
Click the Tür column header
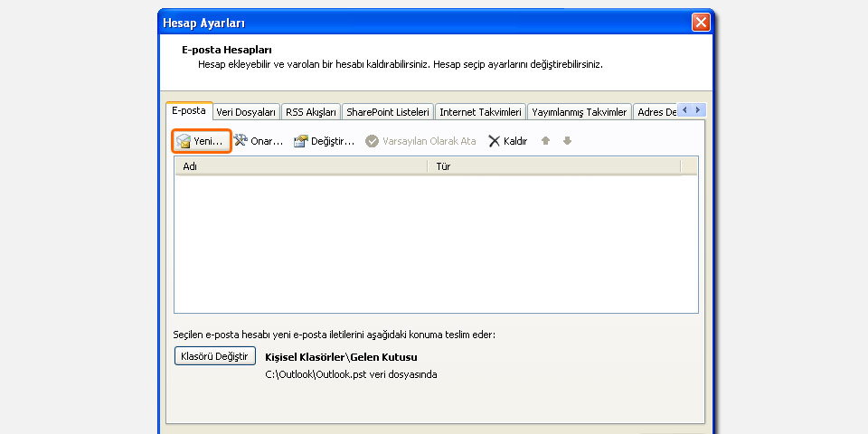(553, 166)
